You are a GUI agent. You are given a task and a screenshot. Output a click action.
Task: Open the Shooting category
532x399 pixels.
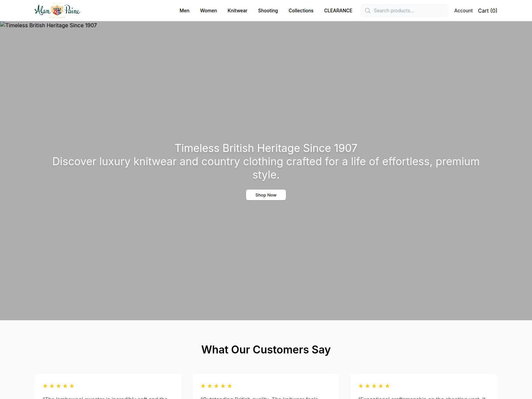(x=268, y=11)
